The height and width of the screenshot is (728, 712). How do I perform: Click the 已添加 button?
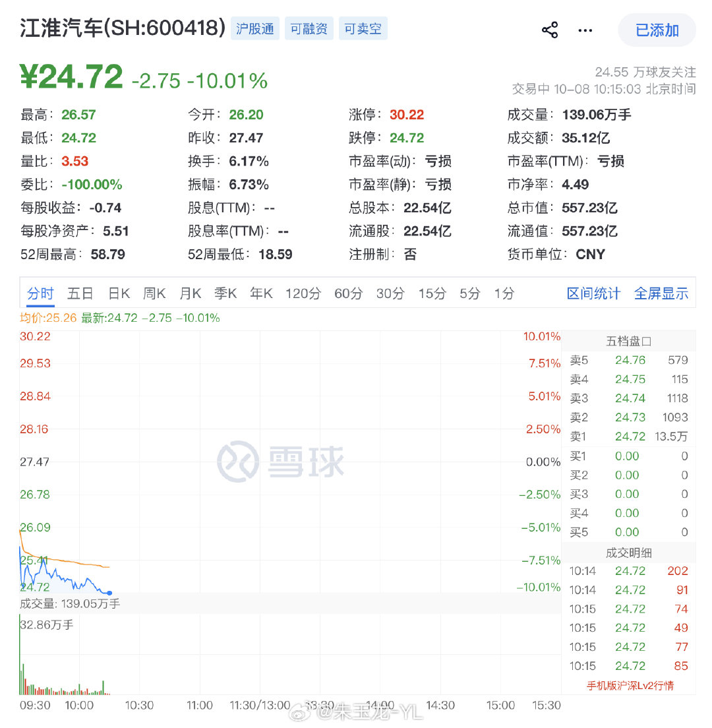pos(657,30)
